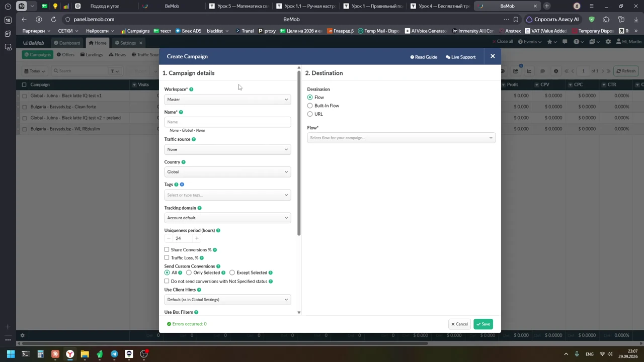644x362 pixels.
Task: Open the Tracking domain dropdown
Action: point(227,218)
